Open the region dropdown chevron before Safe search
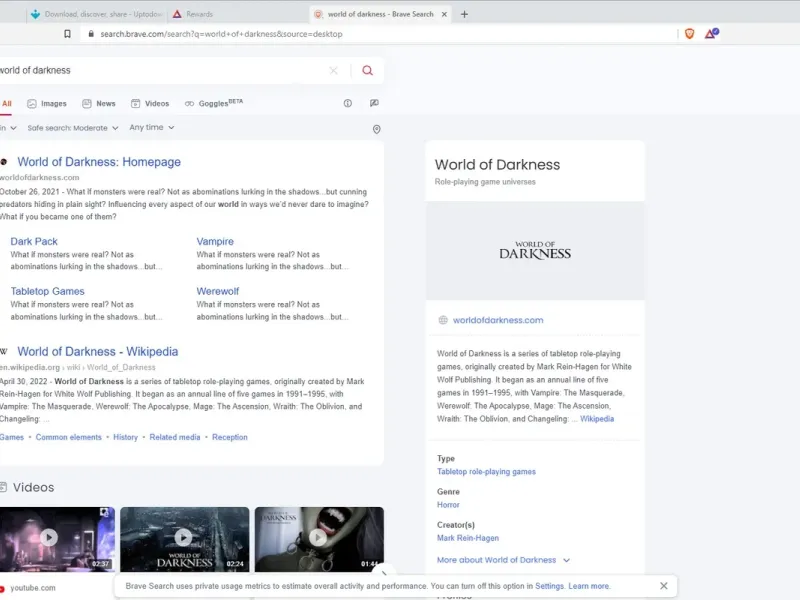The image size is (800, 600). [x=13, y=128]
